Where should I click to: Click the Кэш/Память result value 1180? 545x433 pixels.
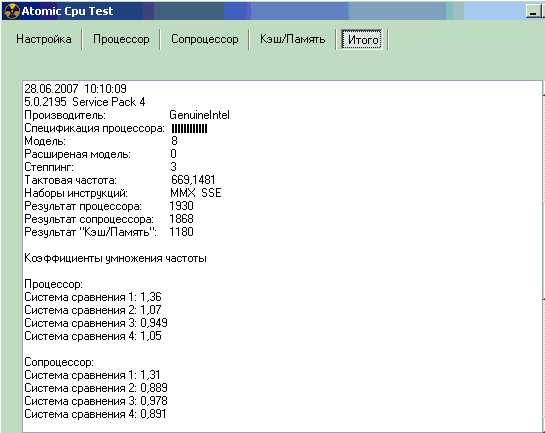pos(181,232)
